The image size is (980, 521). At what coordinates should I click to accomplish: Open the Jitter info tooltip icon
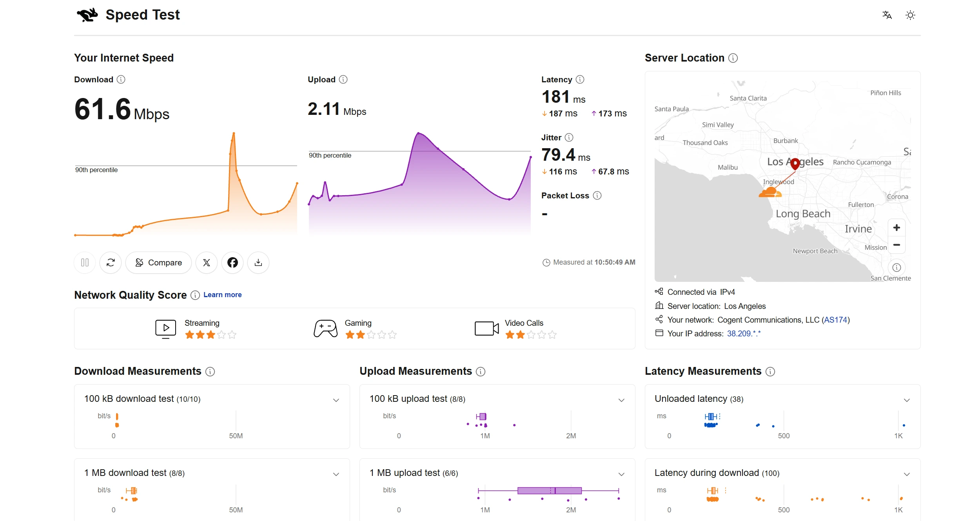pos(569,138)
